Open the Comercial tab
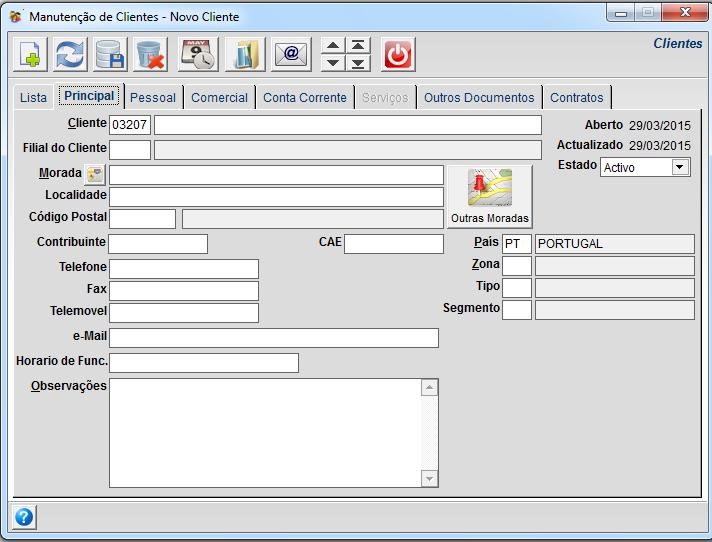 tap(219, 97)
